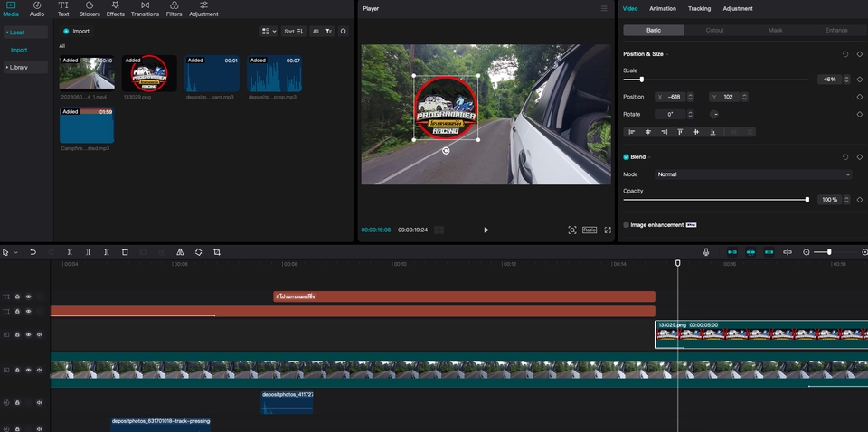Open the media view layout dropdown

pyautogui.click(x=269, y=32)
